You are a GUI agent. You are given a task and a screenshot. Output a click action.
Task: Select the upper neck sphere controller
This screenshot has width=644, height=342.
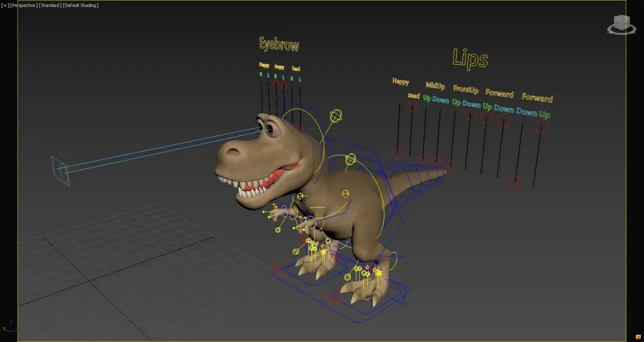pos(335,116)
